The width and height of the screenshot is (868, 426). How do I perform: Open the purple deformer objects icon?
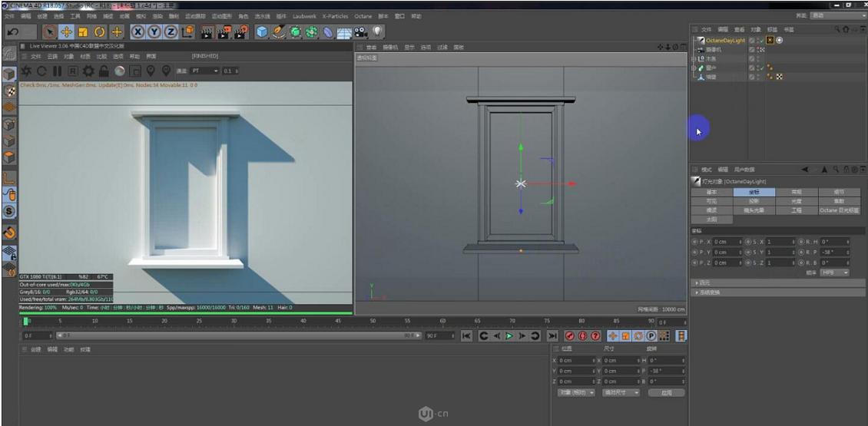328,32
